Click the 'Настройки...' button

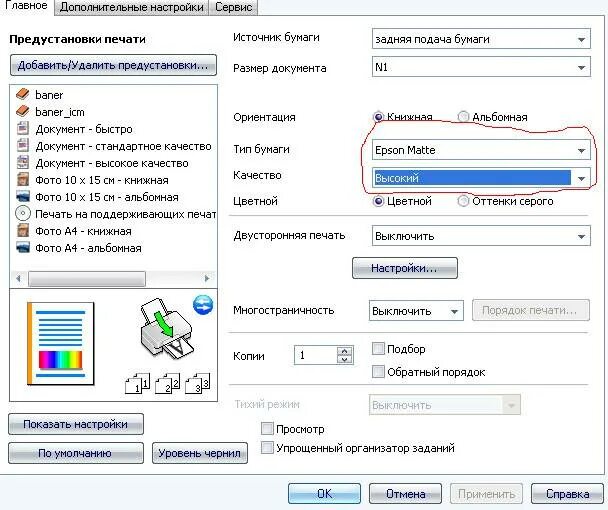[404, 268]
